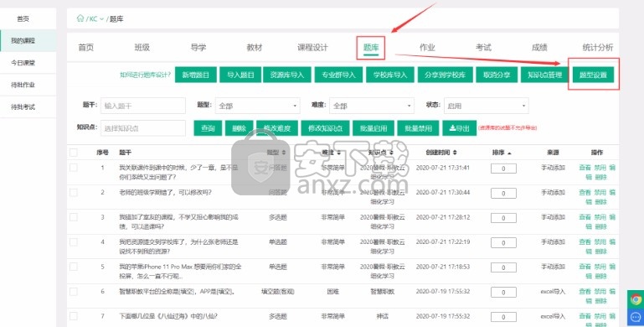Viewport: 644px width, 327px height.
Task: Click the 题型设置 button
Action: click(593, 75)
